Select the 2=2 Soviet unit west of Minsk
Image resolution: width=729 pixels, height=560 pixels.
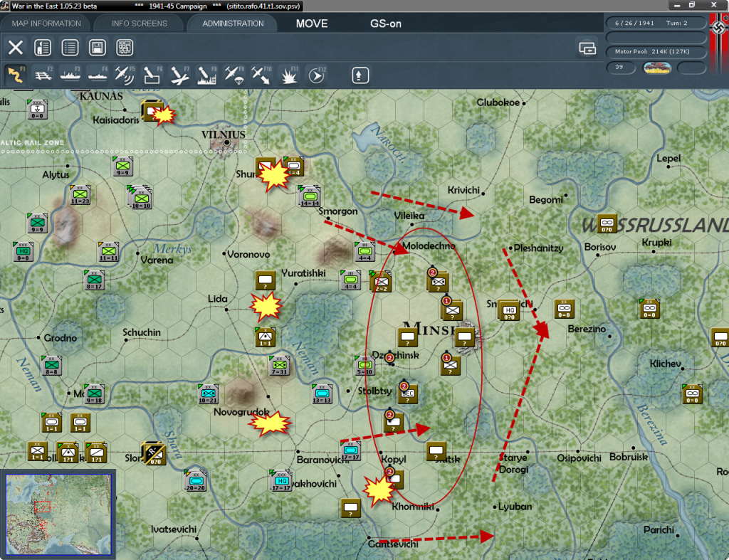[x=382, y=282]
